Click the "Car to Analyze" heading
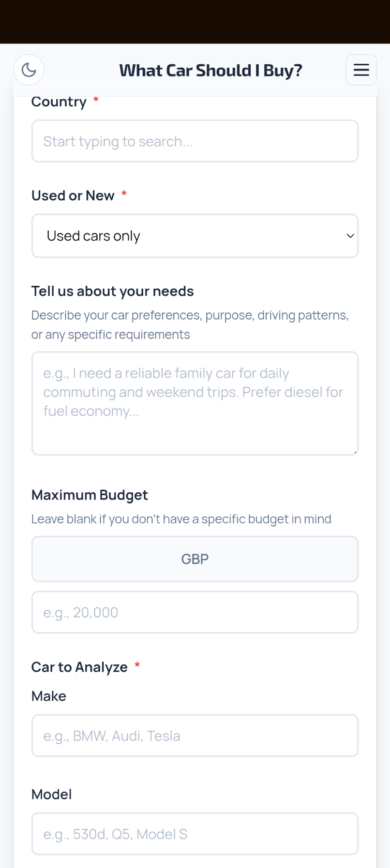Image resolution: width=390 pixels, height=868 pixels. point(79,667)
